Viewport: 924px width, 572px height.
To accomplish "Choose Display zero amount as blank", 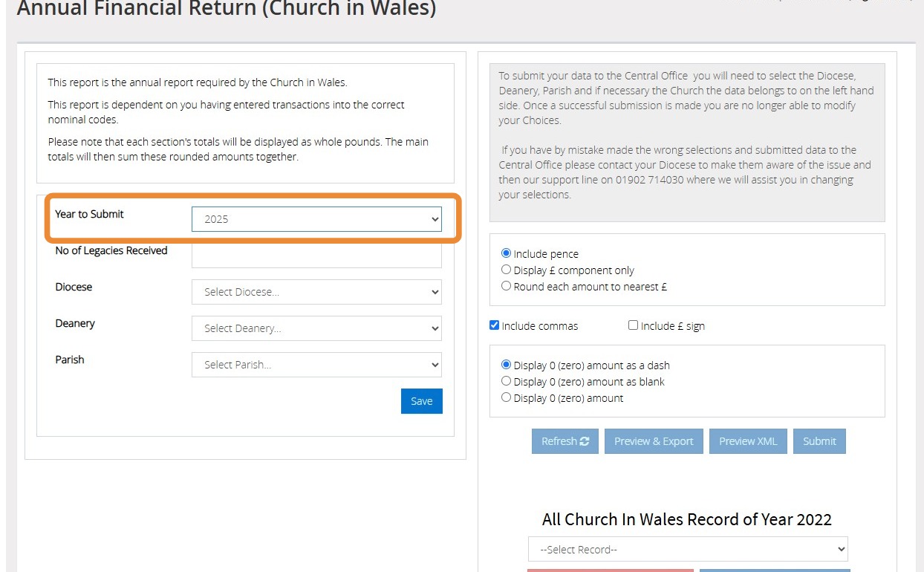I will 507,381.
